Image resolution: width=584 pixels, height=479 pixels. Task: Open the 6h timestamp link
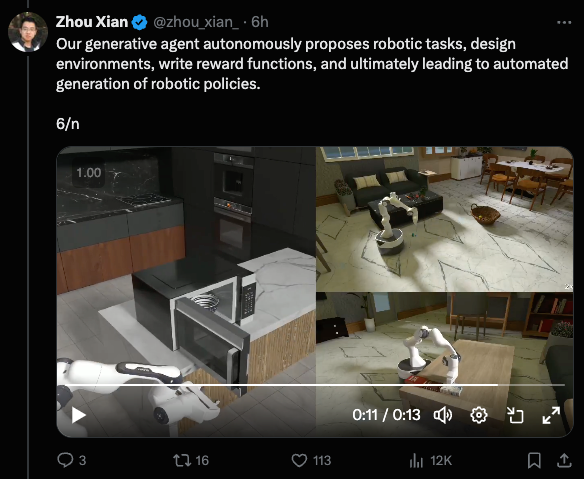(x=260, y=22)
